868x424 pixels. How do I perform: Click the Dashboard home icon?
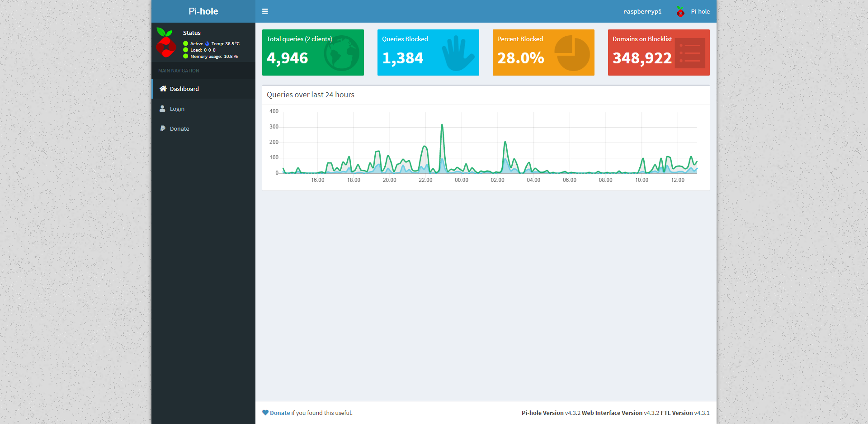pos(163,89)
